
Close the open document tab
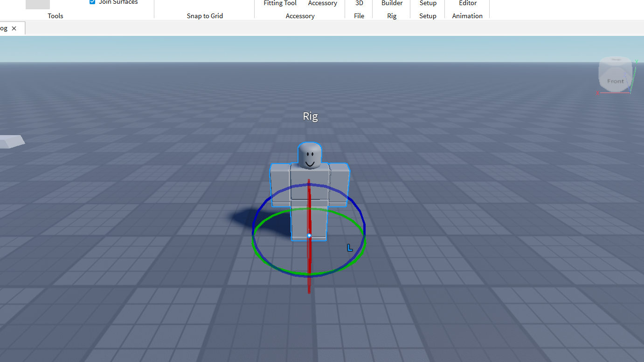click(14, 28)
